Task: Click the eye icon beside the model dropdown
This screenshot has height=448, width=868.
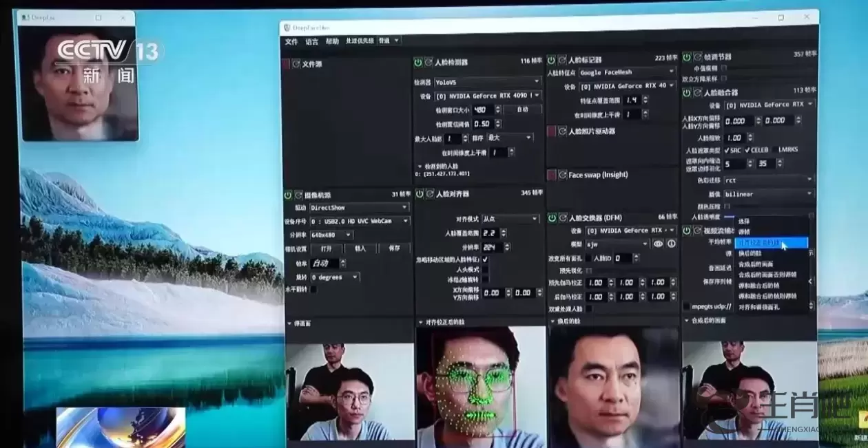Action: [659, 244]
